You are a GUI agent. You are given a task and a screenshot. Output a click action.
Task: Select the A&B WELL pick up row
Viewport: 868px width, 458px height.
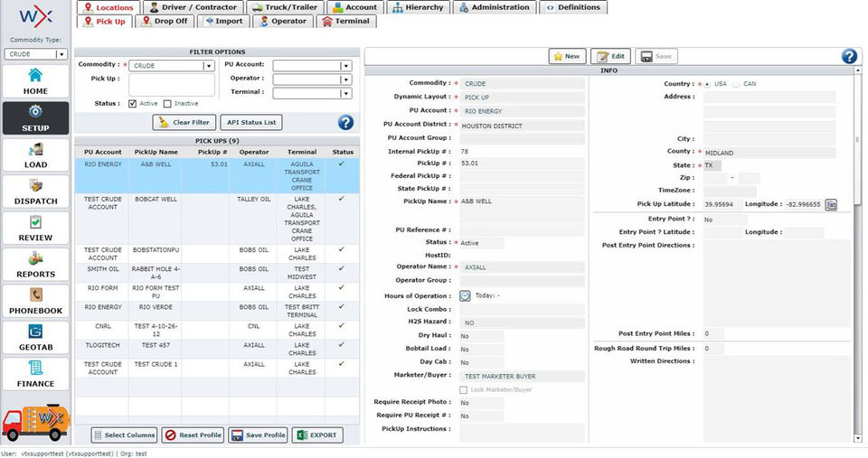[217, 176]
